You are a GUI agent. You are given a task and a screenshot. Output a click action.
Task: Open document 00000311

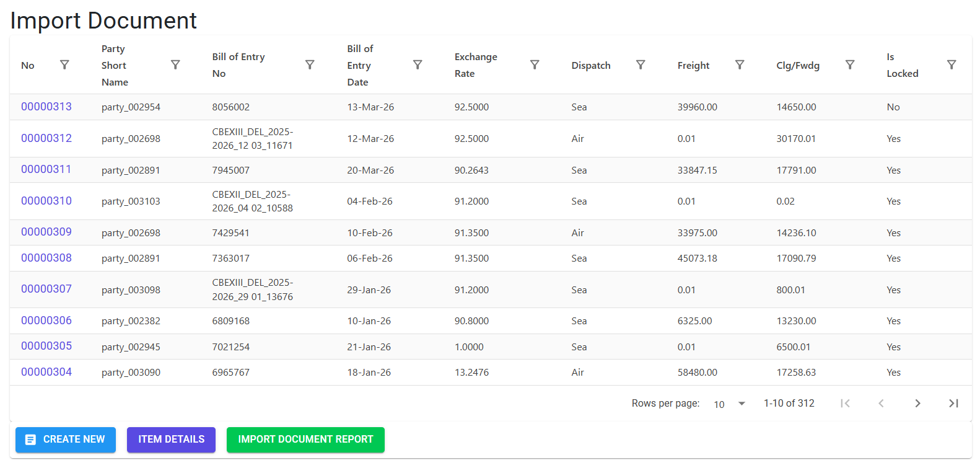pos(46,169)
